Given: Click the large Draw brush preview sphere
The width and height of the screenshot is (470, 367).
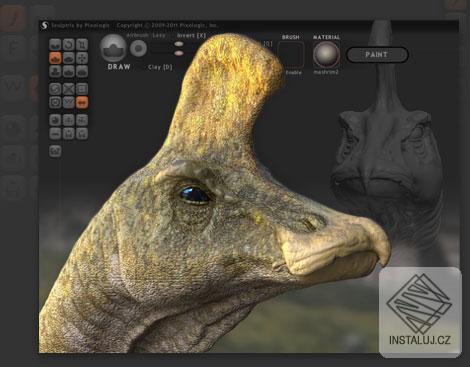Looking at the screenshot, I should (113, 48).
